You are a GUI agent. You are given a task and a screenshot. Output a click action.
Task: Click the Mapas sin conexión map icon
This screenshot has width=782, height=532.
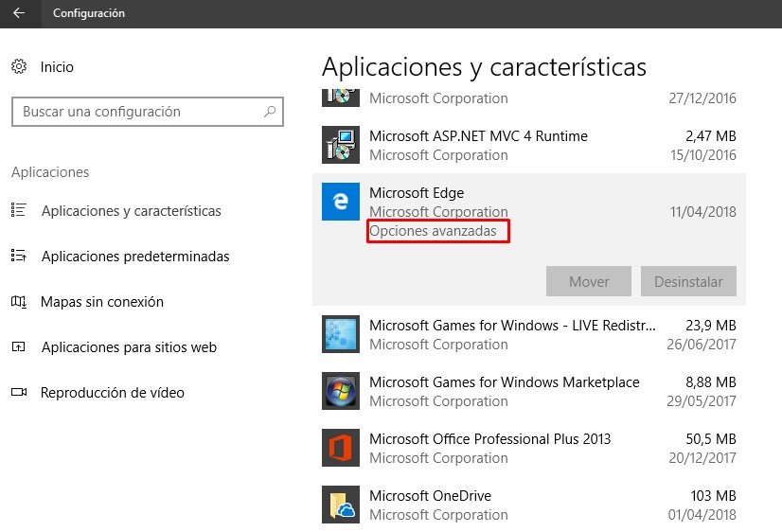pyautogui.click(x=19, y=302)
